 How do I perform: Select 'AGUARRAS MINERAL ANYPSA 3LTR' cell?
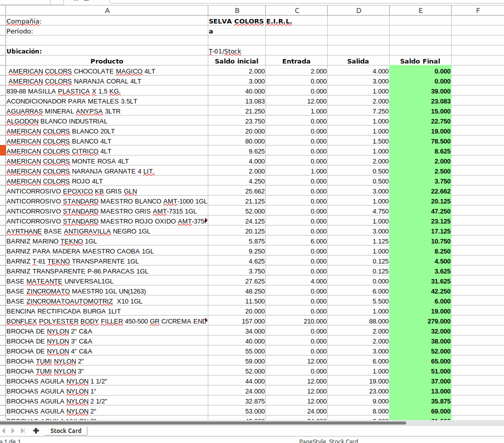click(107, 111)
